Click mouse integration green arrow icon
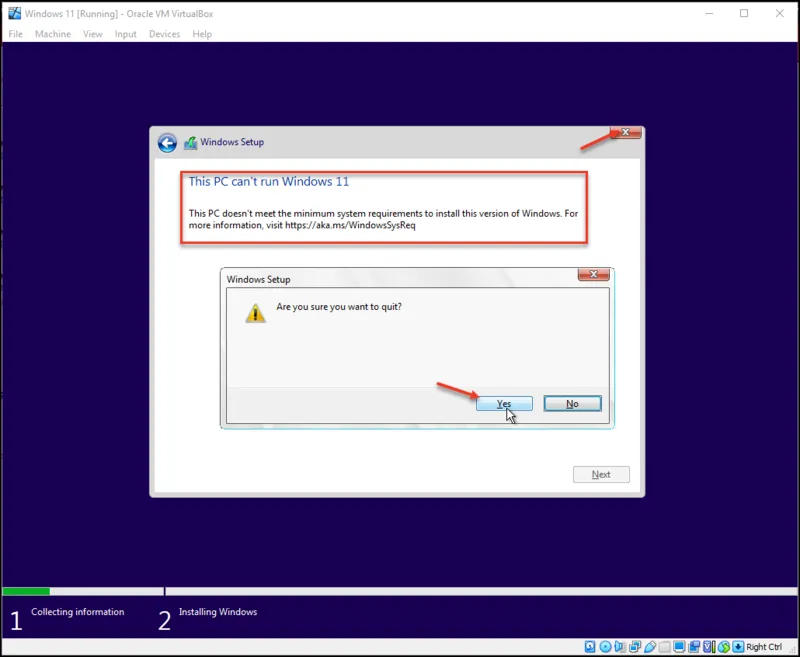Screen dimensions: 800x657 pos(723,647)
